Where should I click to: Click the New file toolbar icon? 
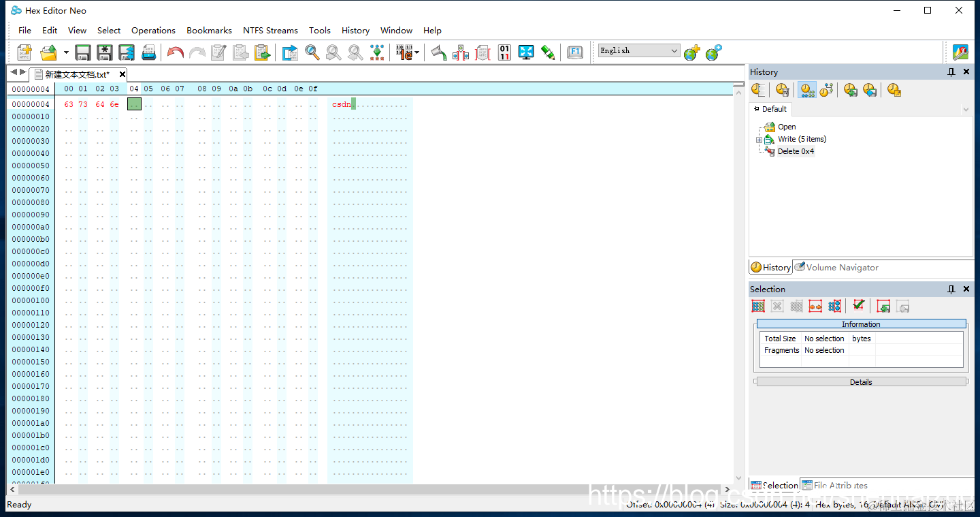(24, 52)
